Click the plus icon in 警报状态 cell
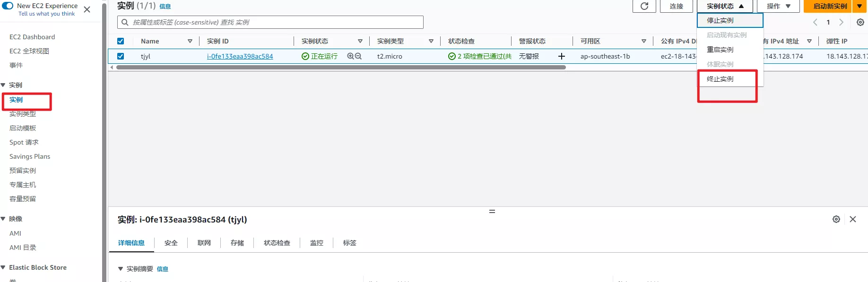 click(562, 56)
